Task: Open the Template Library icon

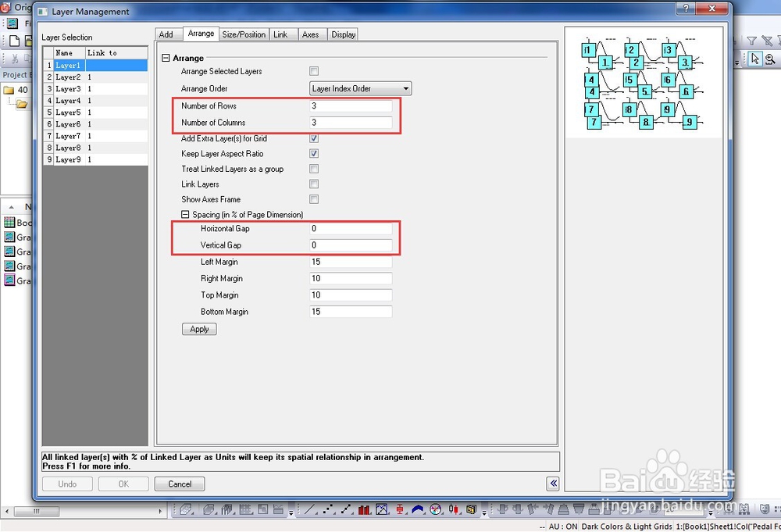Action: [x=471, y=509]
